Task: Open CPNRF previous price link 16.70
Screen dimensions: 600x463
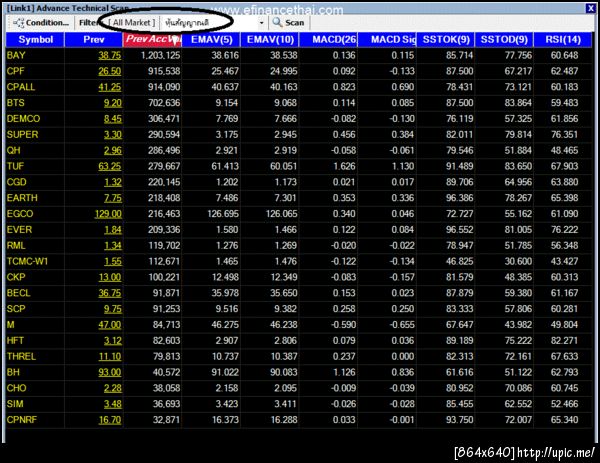Action: click(x=110, y=420)
